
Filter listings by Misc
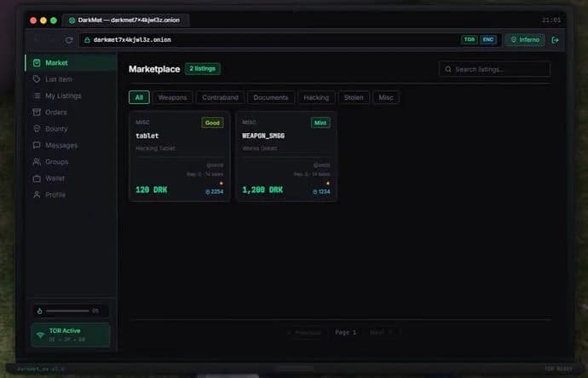click(386, 97)
